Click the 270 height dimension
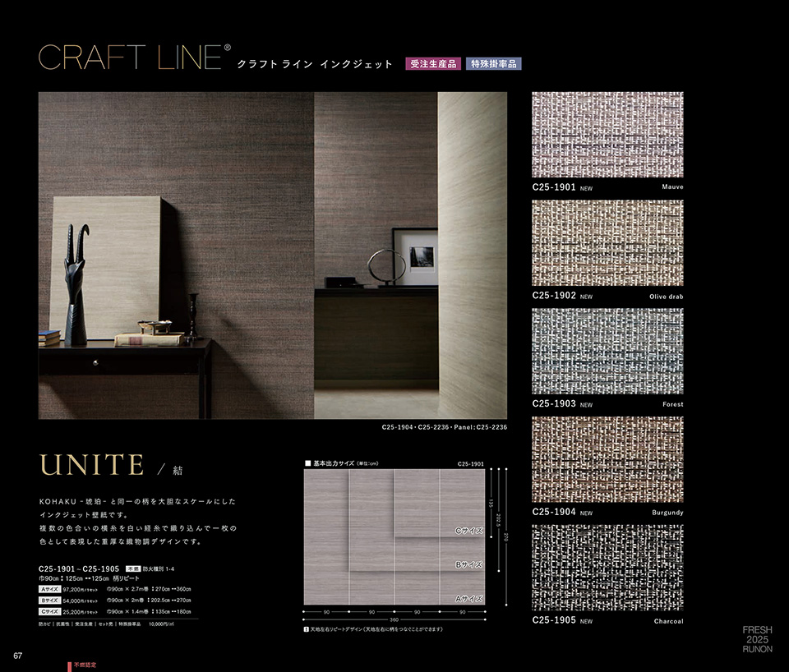The image size is (789, 672). 506,536
